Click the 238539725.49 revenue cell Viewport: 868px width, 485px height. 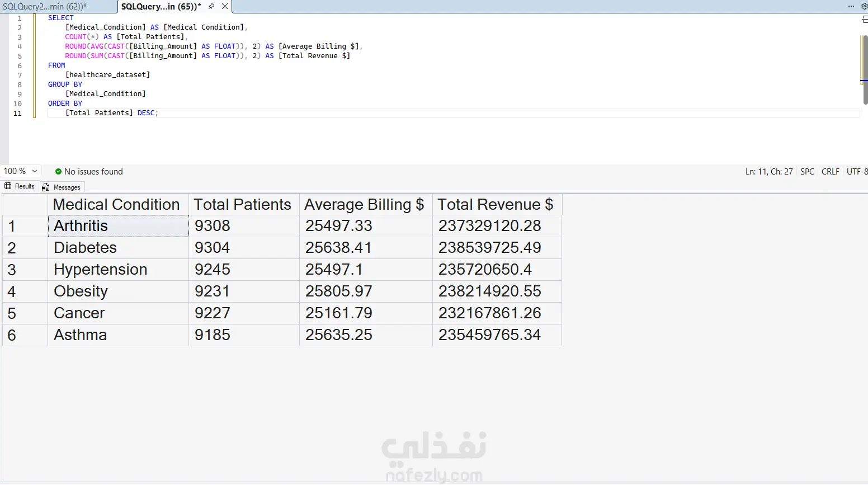497,248
